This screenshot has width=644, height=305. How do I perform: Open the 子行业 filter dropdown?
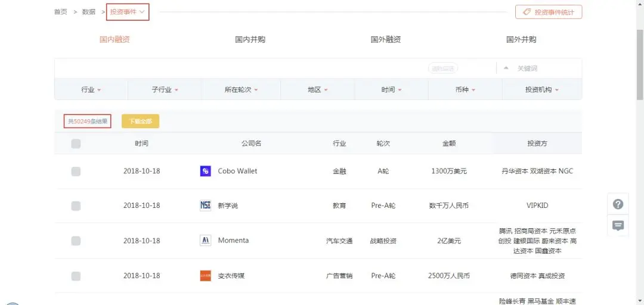pos(165,89)
